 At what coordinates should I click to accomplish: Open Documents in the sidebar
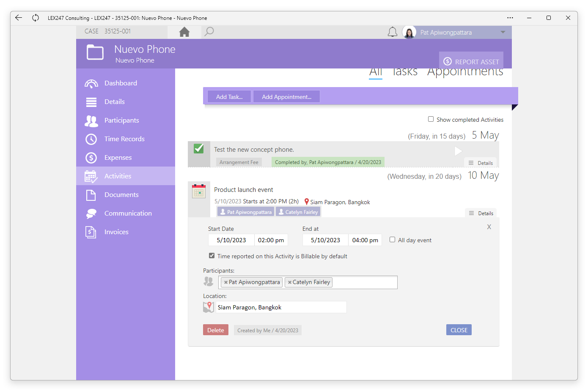pos(126,195)
